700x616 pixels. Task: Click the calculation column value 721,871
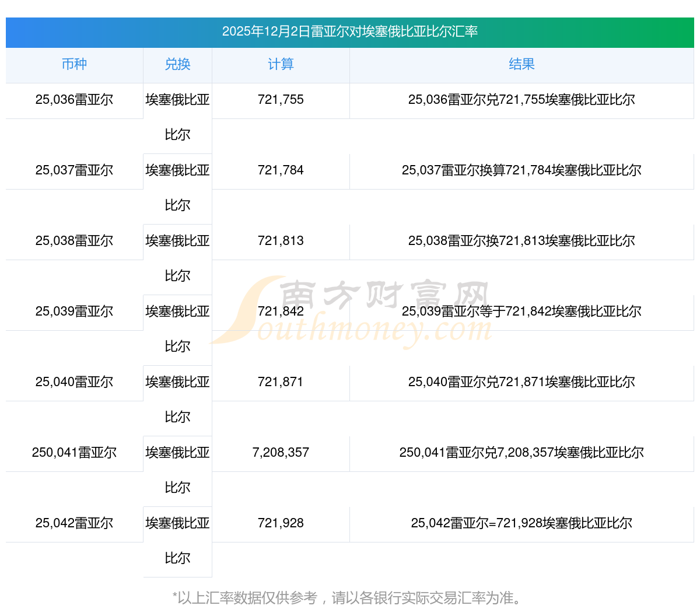coord(281,382)
